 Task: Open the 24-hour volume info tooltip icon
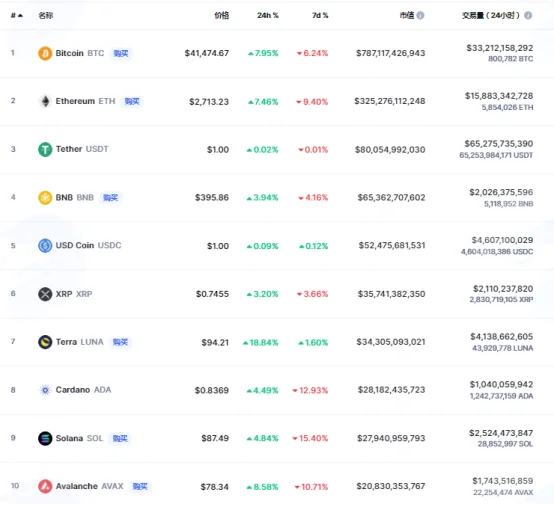(x=528, y=15)
